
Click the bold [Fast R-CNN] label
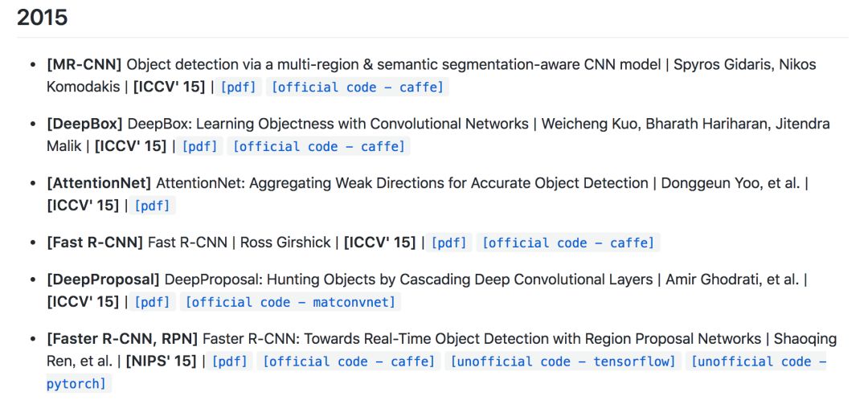[x=95, y=243]
